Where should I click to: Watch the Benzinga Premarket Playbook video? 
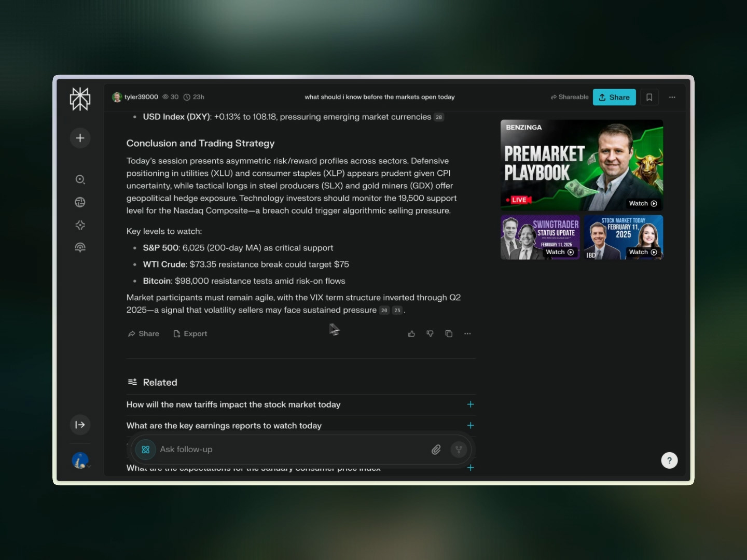pyautogui.click(x=643, y=203)
